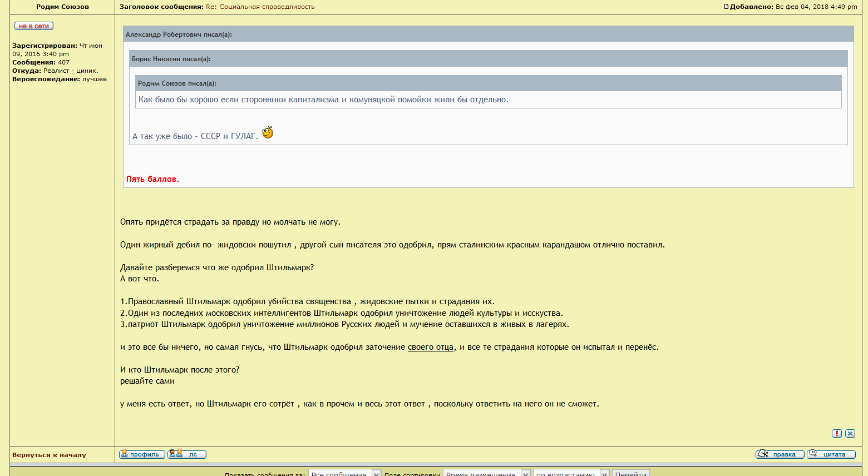The width and height of the screenshot is (868, 476).
Task: Send private message via лс button
Action: coord(187,454)
